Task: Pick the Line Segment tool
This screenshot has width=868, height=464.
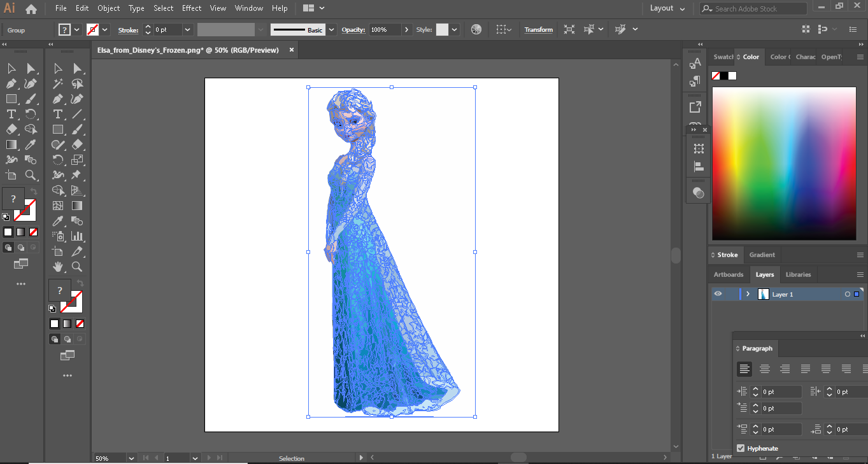Action: [x=77, y=114]
